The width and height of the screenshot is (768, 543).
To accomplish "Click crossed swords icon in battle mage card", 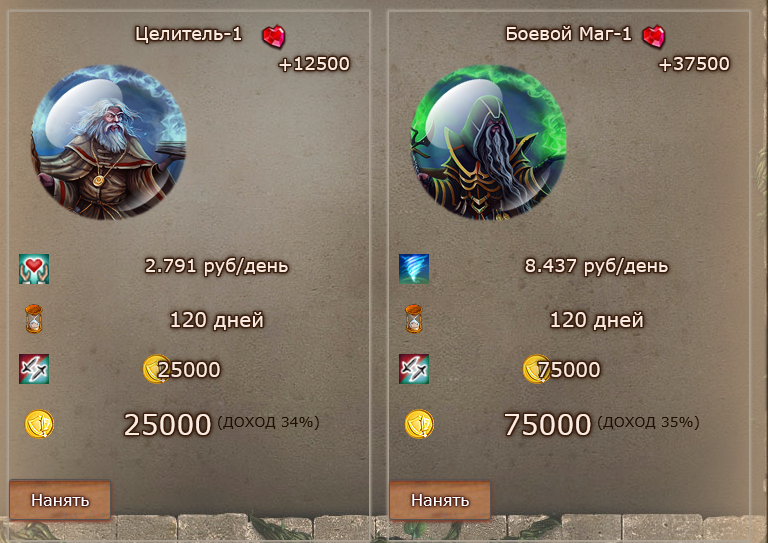I will click(414, 369).
